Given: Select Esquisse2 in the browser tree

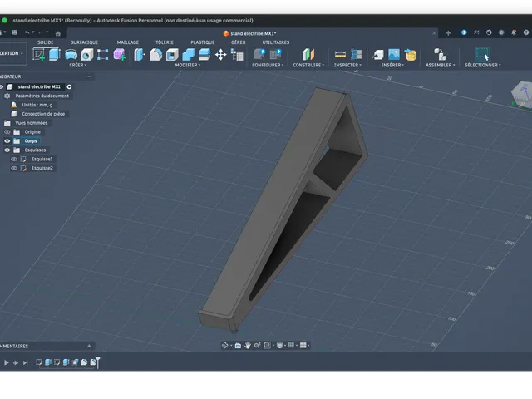Looking at the screenshot, I should click(42, 168).
